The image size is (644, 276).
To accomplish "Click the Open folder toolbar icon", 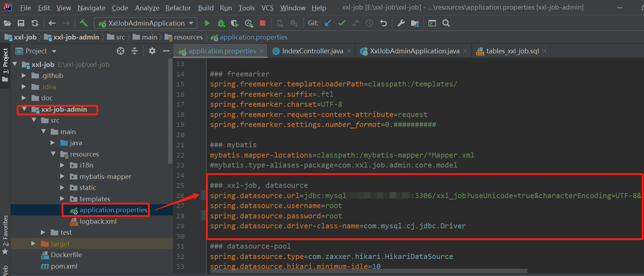I will click(x=7, y=23).
